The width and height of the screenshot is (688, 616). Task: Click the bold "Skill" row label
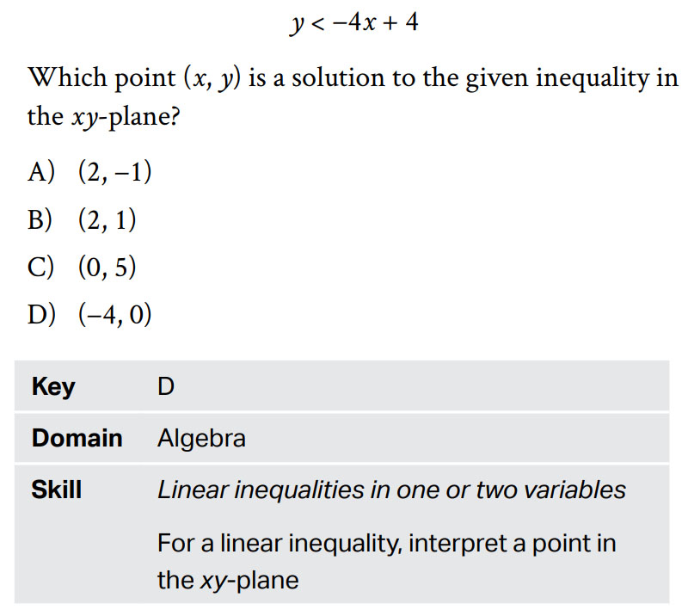tap(57, 490)
